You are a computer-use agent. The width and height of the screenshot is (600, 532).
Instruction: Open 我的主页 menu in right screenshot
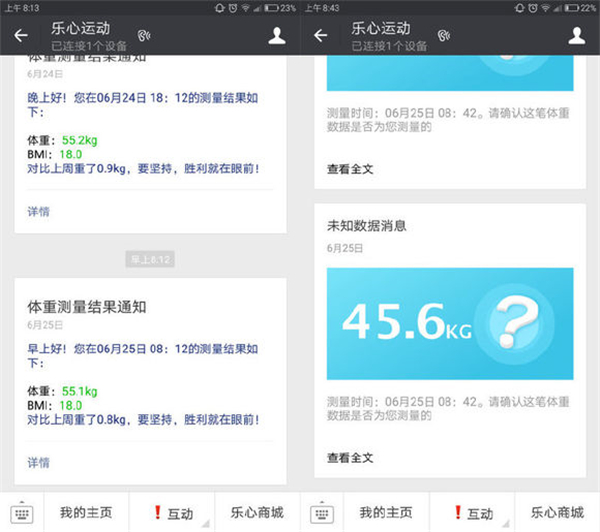tap(386, 512)
